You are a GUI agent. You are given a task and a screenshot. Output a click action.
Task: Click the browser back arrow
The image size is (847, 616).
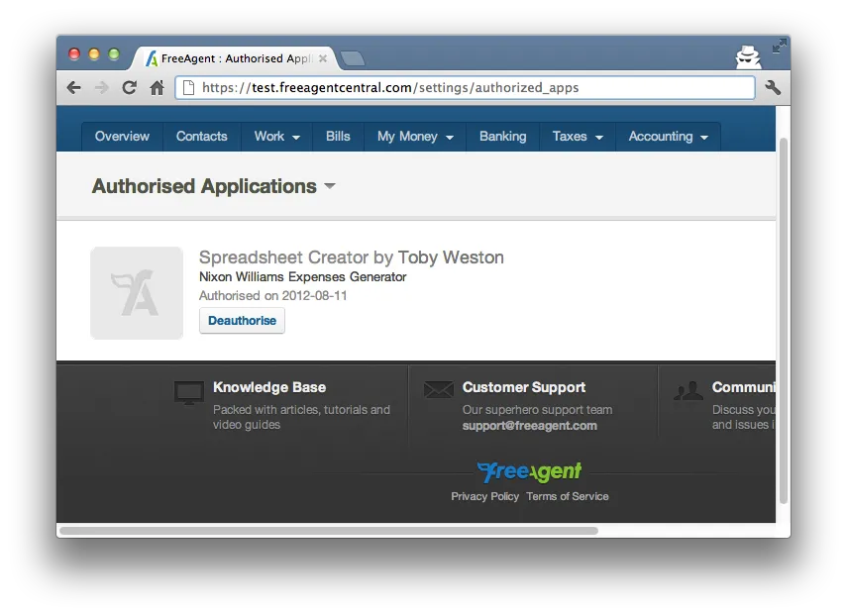74,87
